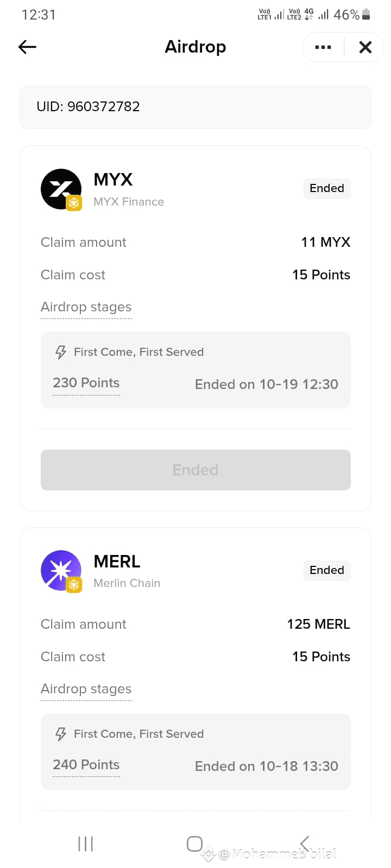Close the Airdrop mini app
The image size is (391, 868).
(365, 47)
